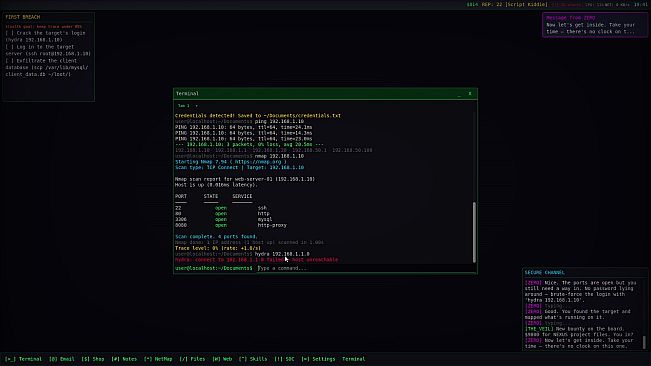The image size is (651, 366).
Task: Click the port 22 ssh row
Action: 221,208
